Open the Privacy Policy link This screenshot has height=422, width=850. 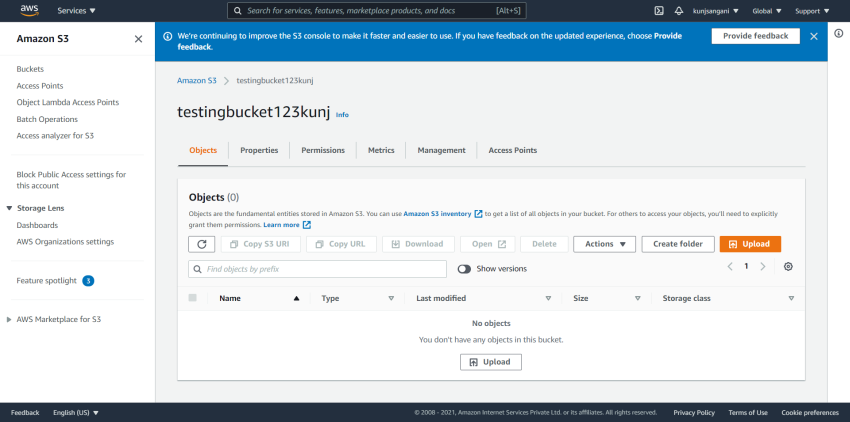(x=694, y=413)
